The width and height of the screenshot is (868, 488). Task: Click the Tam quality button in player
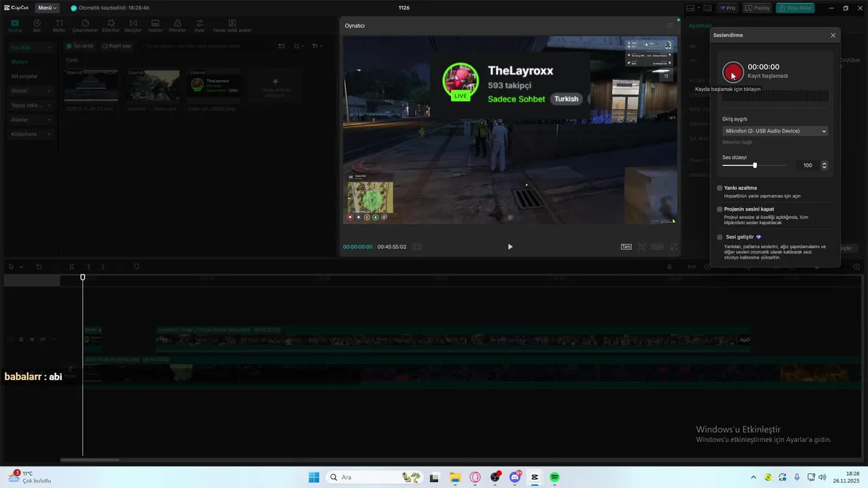tap(627, 247)
